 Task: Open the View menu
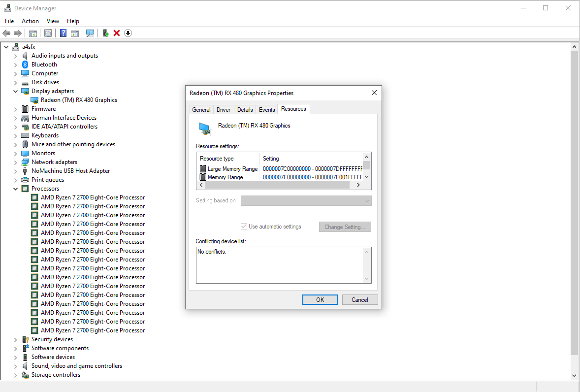tap(53, 21)
